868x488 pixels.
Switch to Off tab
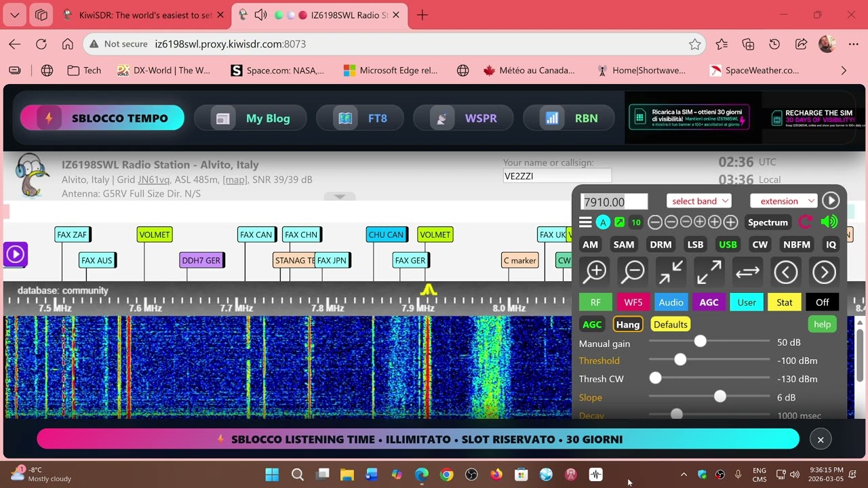(x=823, y=302)
